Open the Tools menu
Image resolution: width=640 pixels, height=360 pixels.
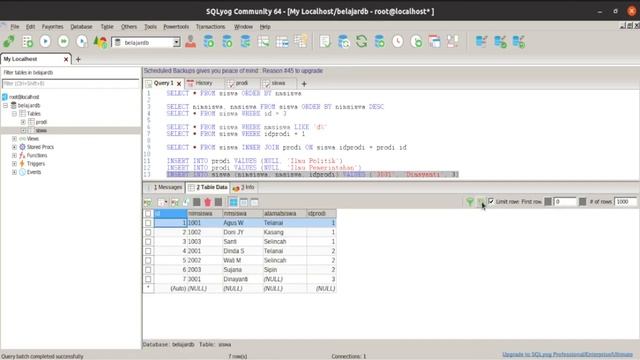pos(150,27)
